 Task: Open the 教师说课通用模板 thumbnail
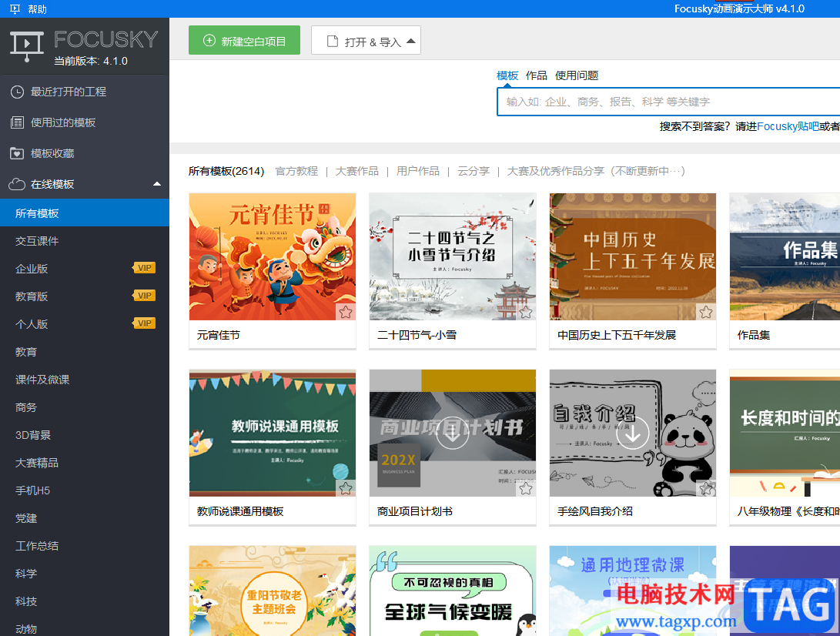point(273,433)
